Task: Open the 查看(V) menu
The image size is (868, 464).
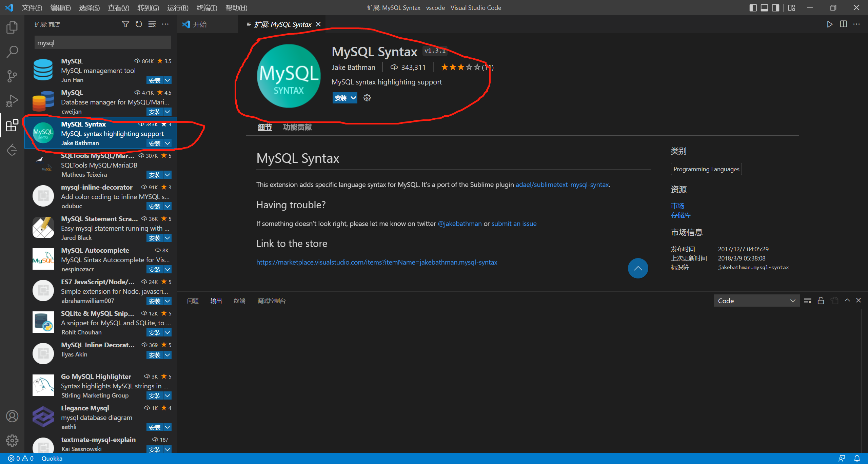Action: pyautogui.click(x=118, y=7)
